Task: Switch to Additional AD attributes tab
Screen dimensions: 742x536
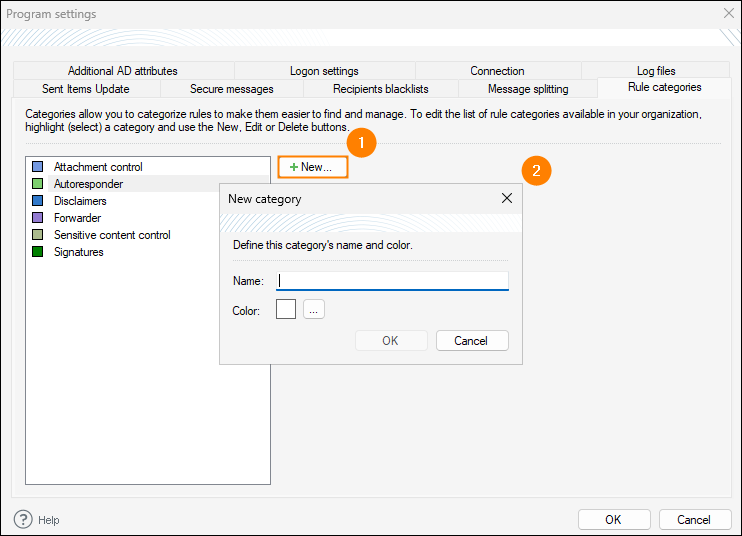Action: pos(122,71)
